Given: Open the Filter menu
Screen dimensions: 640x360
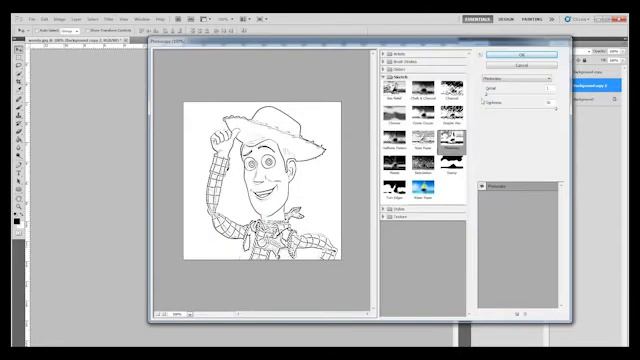Looking at the screenshot, I should point(109,19).
